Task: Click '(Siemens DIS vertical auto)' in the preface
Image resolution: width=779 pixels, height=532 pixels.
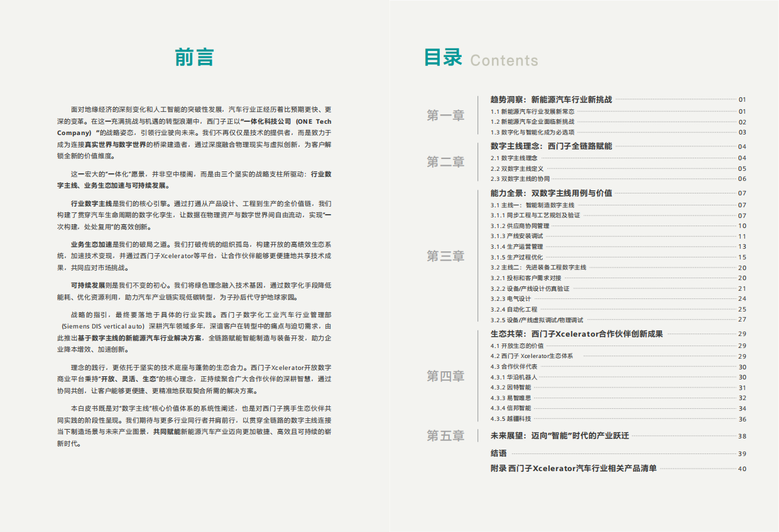Action: 103,327
